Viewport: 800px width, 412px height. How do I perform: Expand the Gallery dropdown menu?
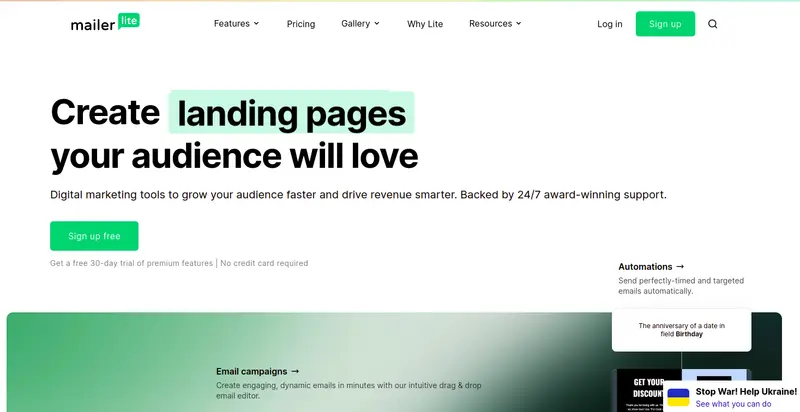click(360, 24)
